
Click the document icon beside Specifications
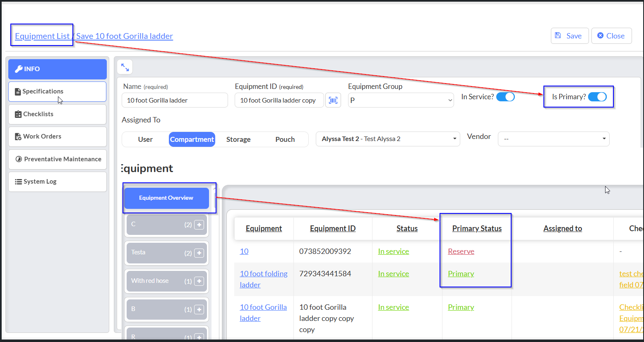pos(18,92)
